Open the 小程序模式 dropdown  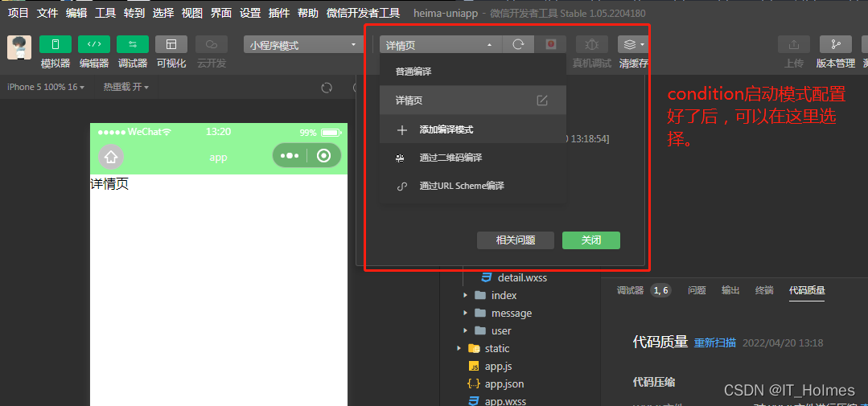[302, 45]
